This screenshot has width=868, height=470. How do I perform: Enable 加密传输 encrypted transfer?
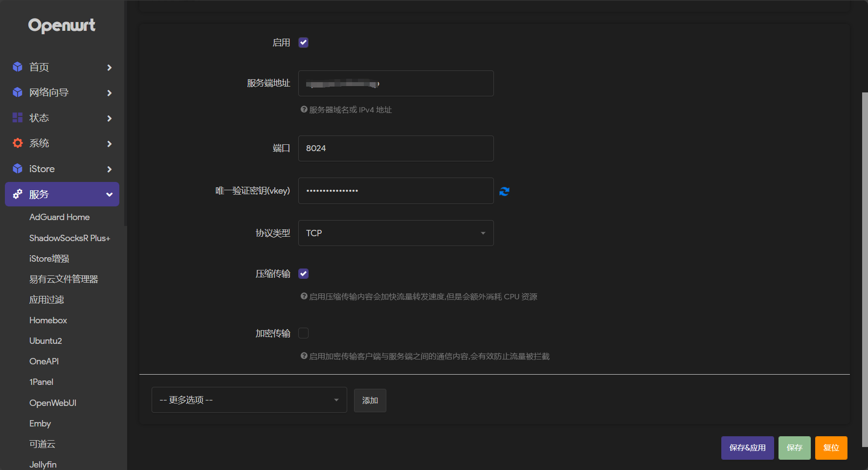click(303, 333)
